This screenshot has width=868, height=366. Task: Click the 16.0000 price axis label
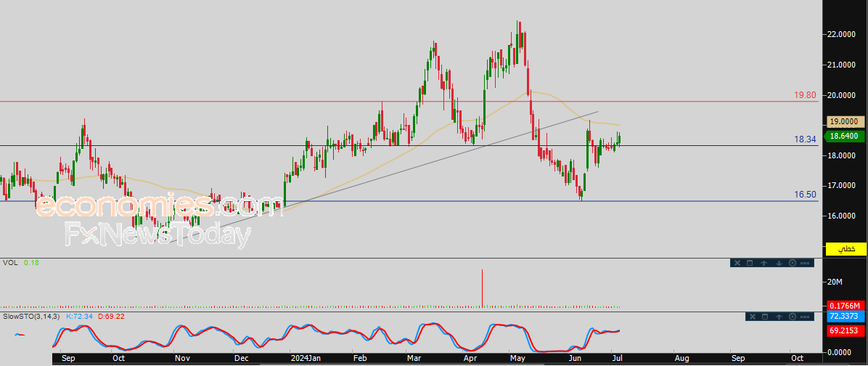point(843,216)
